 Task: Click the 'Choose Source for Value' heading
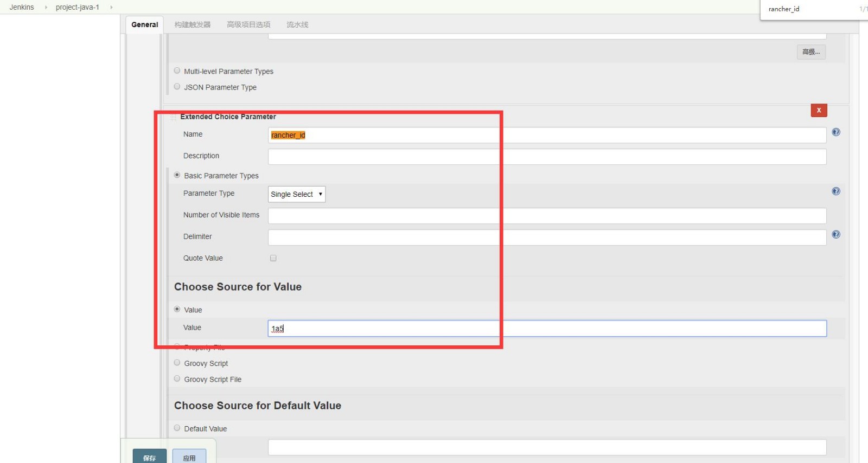(x=238, y=287)
